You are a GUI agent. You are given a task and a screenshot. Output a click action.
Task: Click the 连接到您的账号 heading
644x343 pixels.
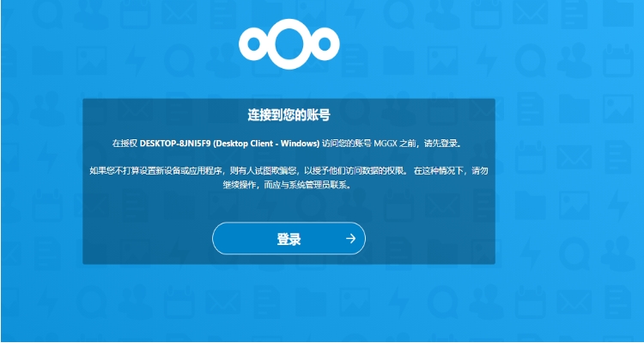pos(289,115)
